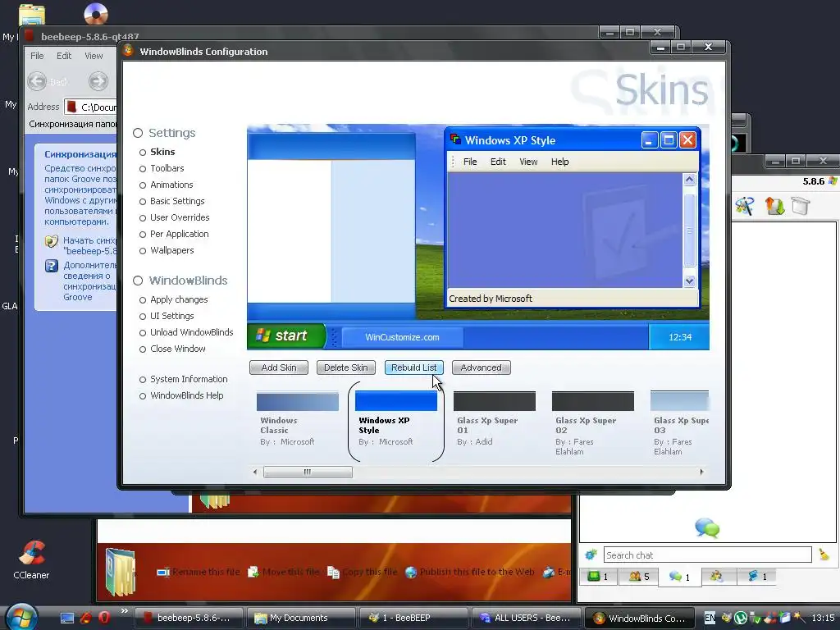Click the skin list right scroll arrow

coord(702,472)
